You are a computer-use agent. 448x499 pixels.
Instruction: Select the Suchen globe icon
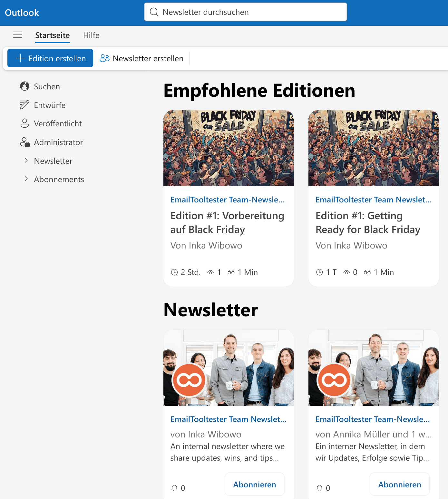(24, 86)
